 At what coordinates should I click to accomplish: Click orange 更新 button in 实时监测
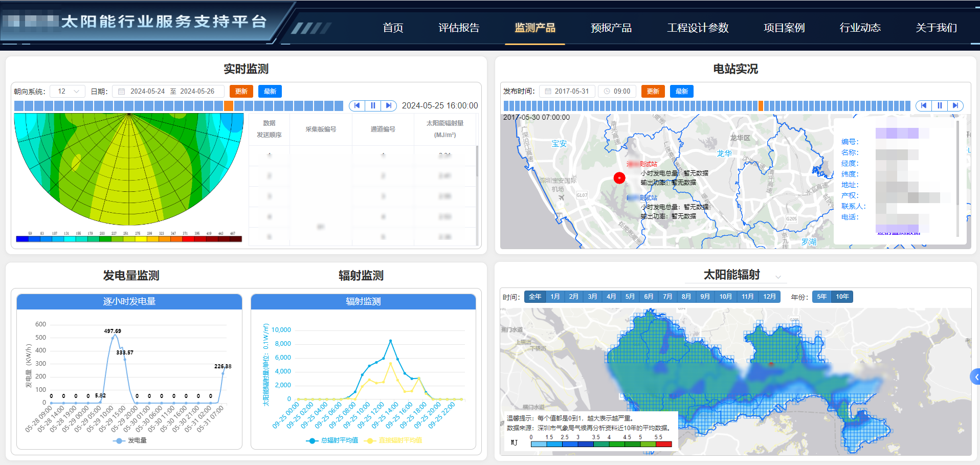(x=241, y=91)
